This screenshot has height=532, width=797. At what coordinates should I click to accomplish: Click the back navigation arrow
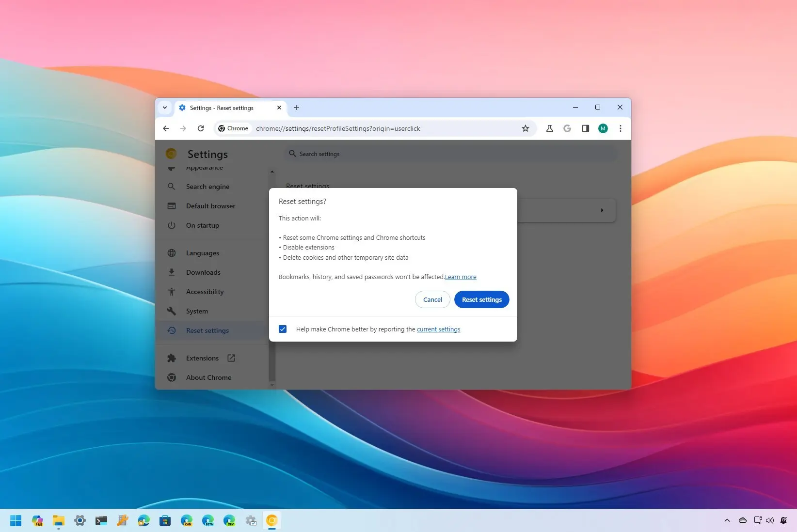pos(166,128)
